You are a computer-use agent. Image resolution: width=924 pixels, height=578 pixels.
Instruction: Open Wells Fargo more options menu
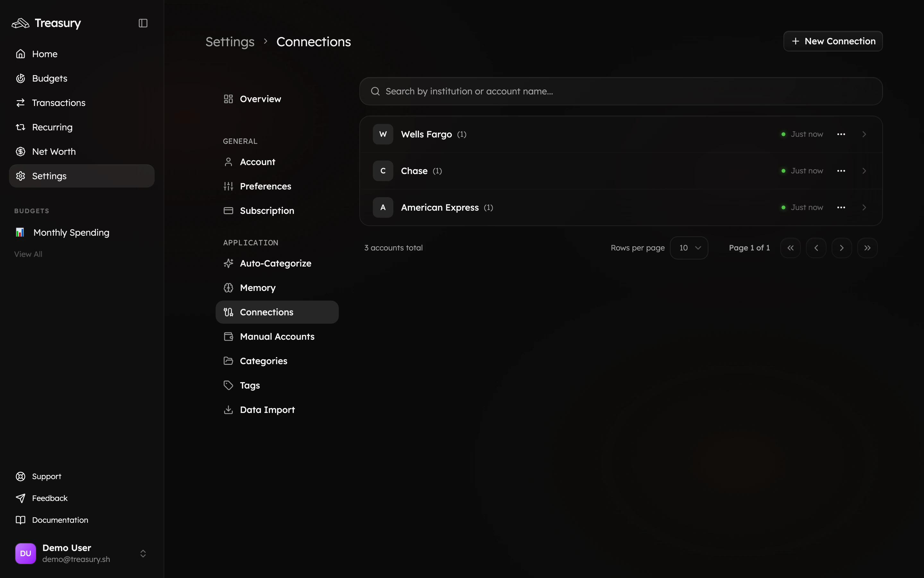pyautogui.click(x=841, y=134)
